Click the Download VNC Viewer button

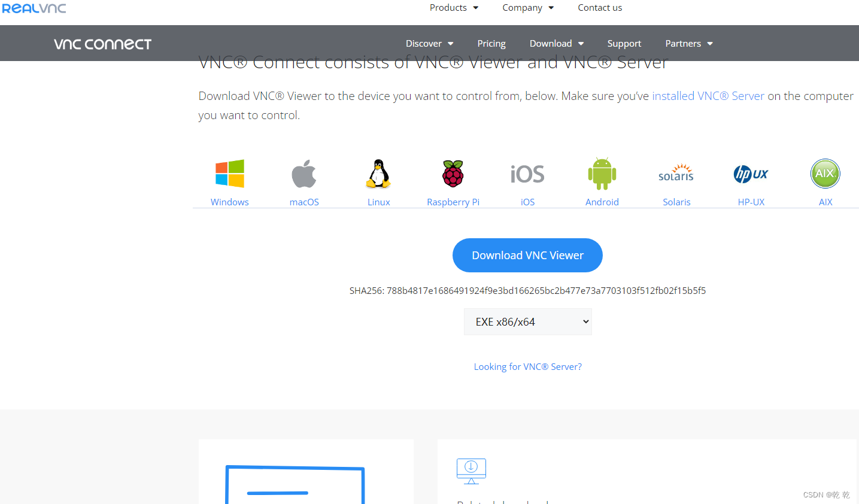pos(527,255)
